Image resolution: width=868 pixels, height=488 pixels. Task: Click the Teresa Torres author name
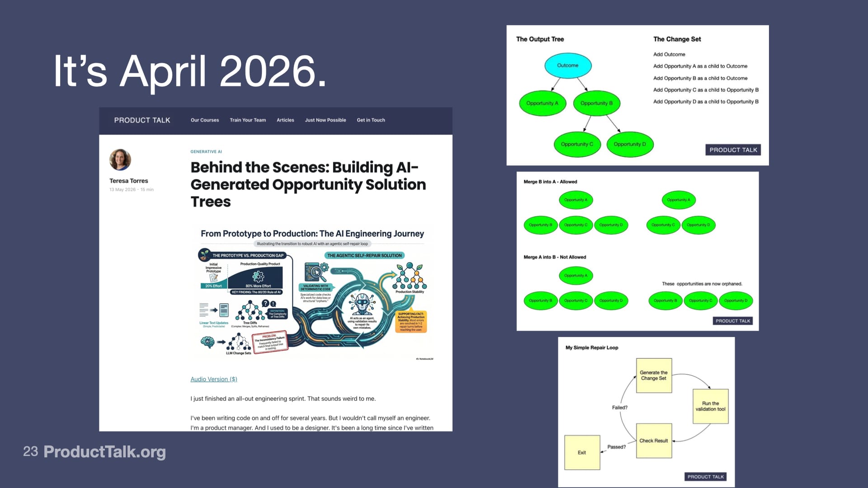click(x=129, y=181)
